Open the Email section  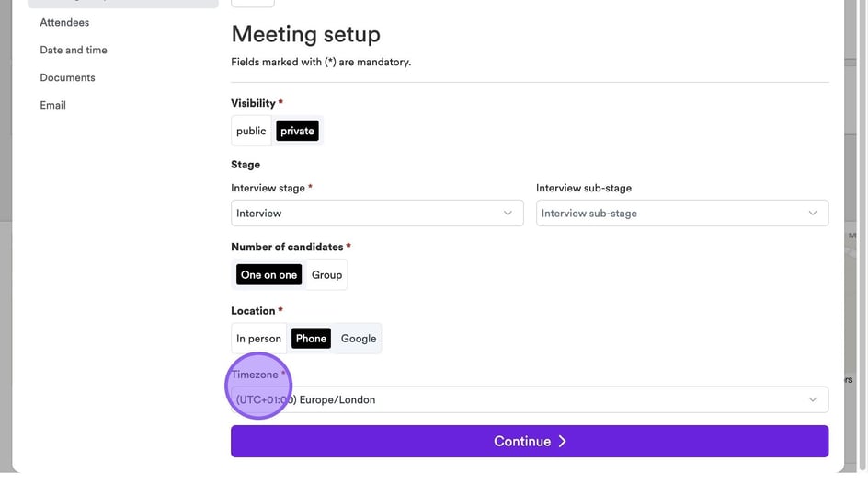(x=52, y=105)
